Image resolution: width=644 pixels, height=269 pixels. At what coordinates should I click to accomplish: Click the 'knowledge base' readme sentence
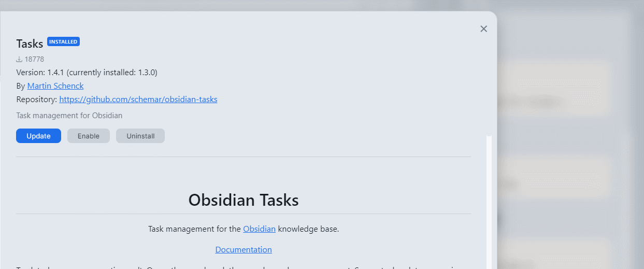point(244,229)
